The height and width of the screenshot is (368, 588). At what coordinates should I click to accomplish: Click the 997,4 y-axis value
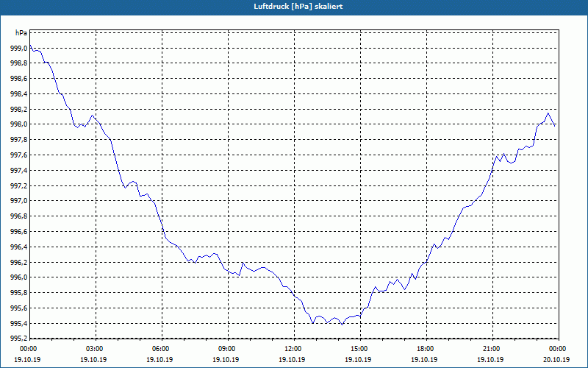point(18,171)
